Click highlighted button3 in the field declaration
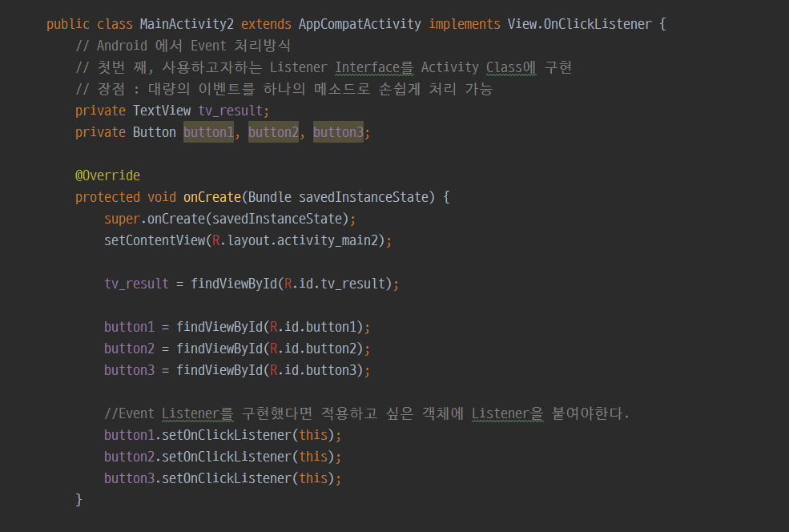The image size is (789, 532). pos(338,132)
